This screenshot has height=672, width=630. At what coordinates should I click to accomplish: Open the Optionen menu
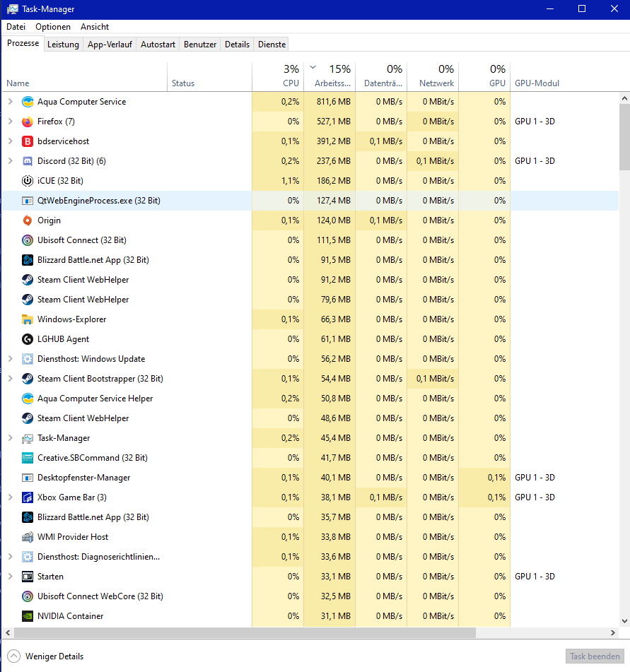point(53,27)
